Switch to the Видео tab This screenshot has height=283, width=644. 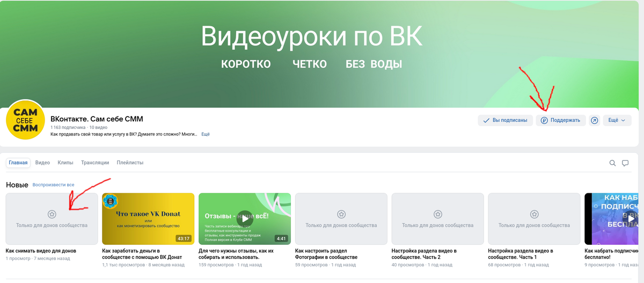[x=43, y=162]
